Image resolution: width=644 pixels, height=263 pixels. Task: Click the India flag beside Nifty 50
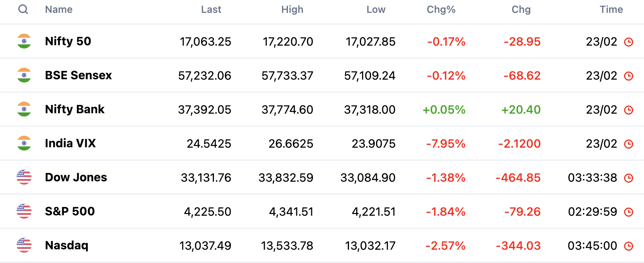click(24, 41)
